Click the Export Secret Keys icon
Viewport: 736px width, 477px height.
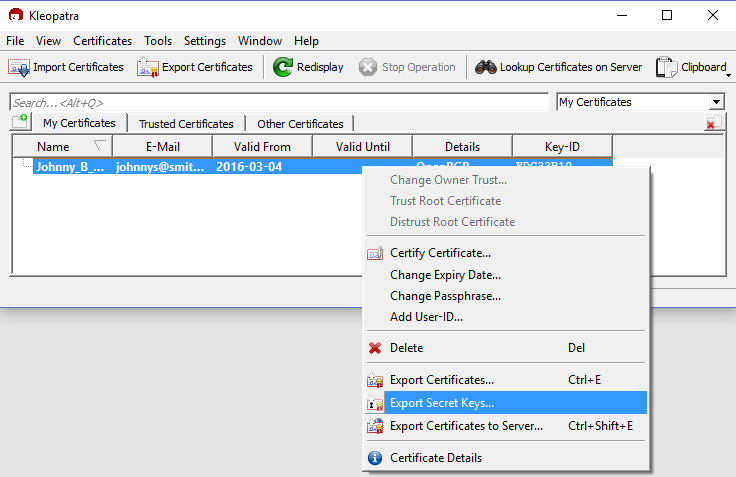click(x=375, y=403)
